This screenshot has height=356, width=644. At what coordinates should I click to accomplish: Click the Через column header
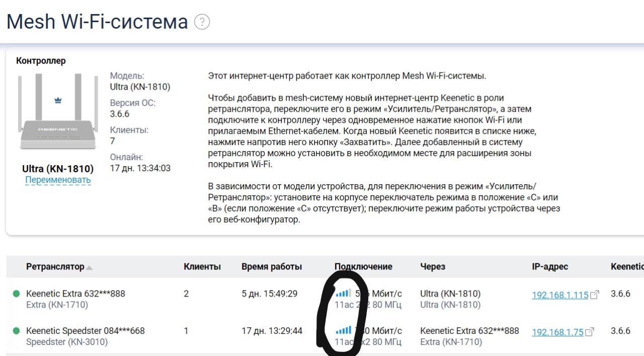[433, 267]
